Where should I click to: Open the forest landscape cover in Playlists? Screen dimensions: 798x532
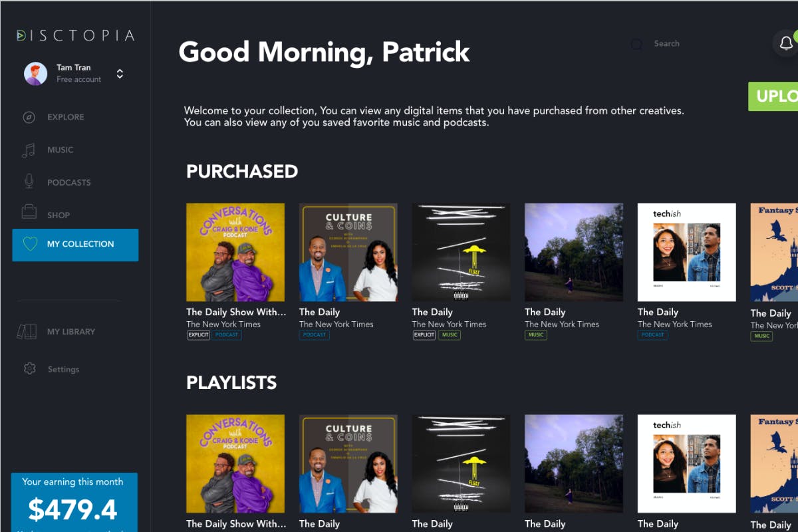(574, 464)
